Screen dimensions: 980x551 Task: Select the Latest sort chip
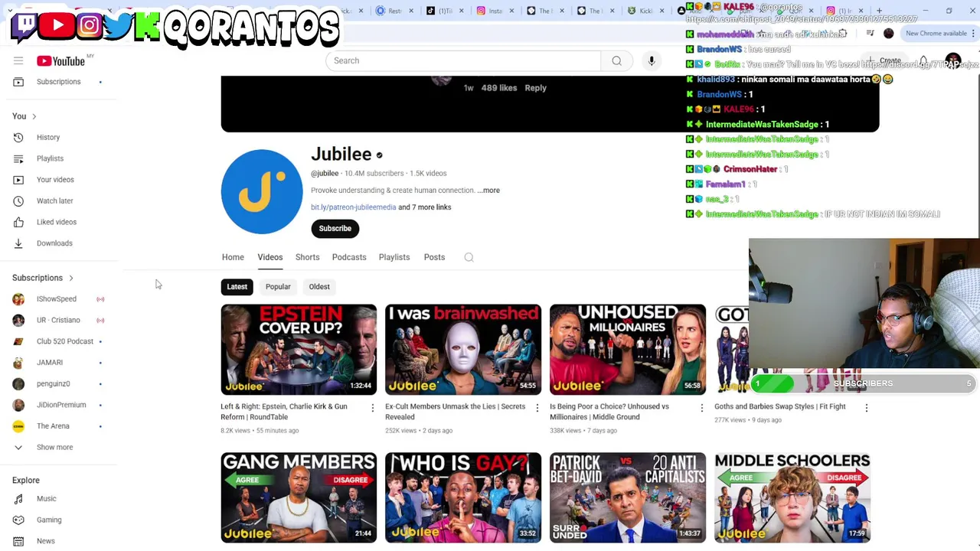pos(237,287)
